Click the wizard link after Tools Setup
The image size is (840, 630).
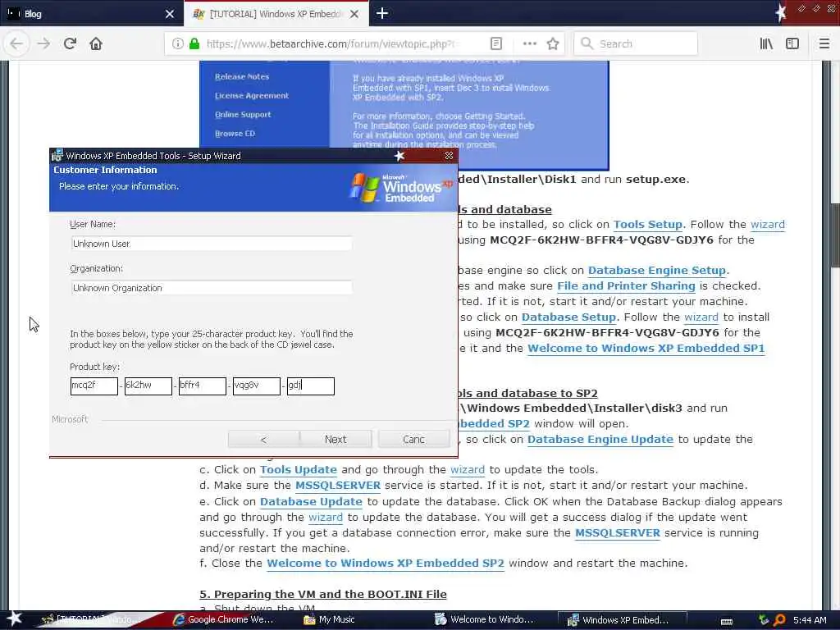[x=768, y=225]
